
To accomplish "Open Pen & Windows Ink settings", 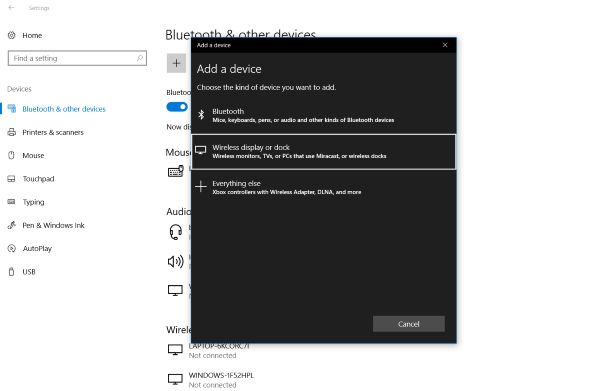I will pos(53,225).
